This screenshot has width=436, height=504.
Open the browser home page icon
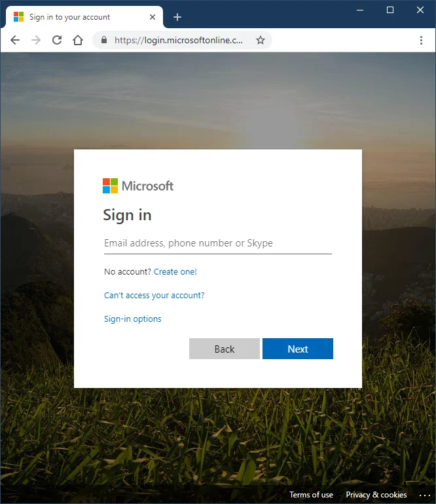pos(78,40)
